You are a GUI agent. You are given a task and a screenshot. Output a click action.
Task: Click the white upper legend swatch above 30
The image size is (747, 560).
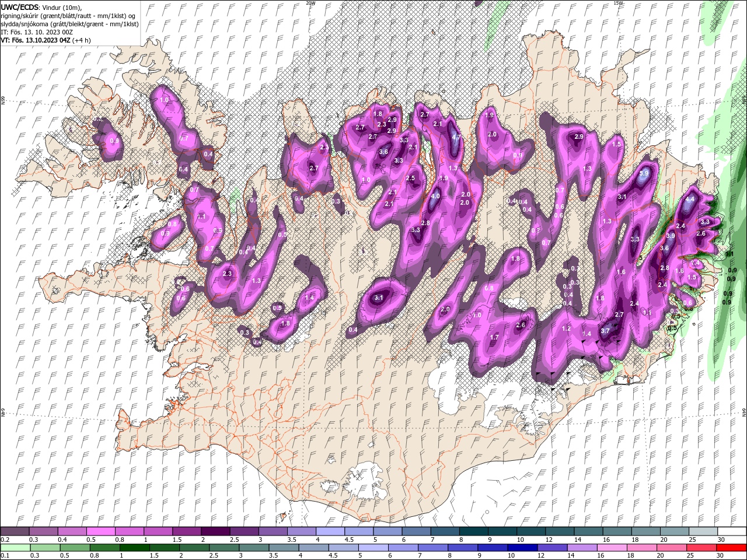(731, 531)
